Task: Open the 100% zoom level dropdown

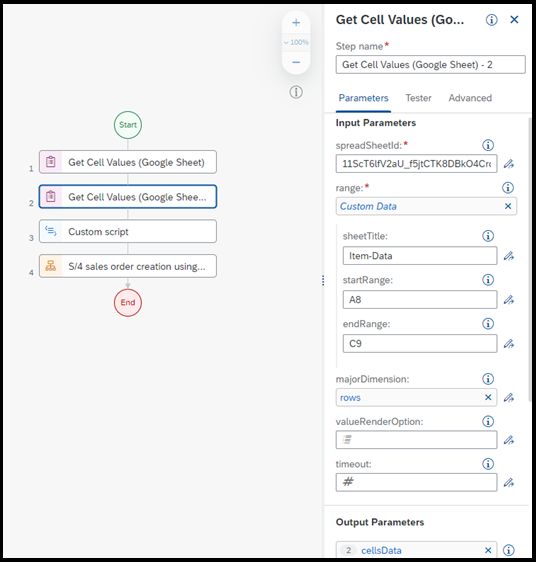Action: click(x=296, y=42)
